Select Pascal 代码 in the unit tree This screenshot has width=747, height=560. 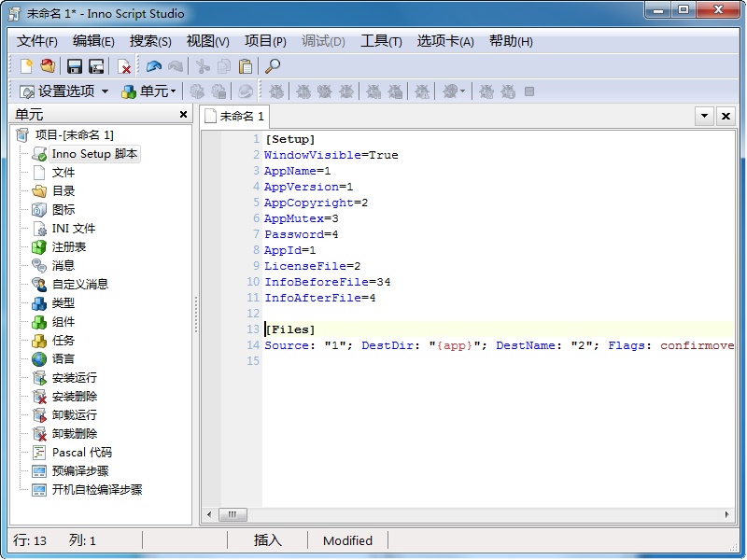81,453
